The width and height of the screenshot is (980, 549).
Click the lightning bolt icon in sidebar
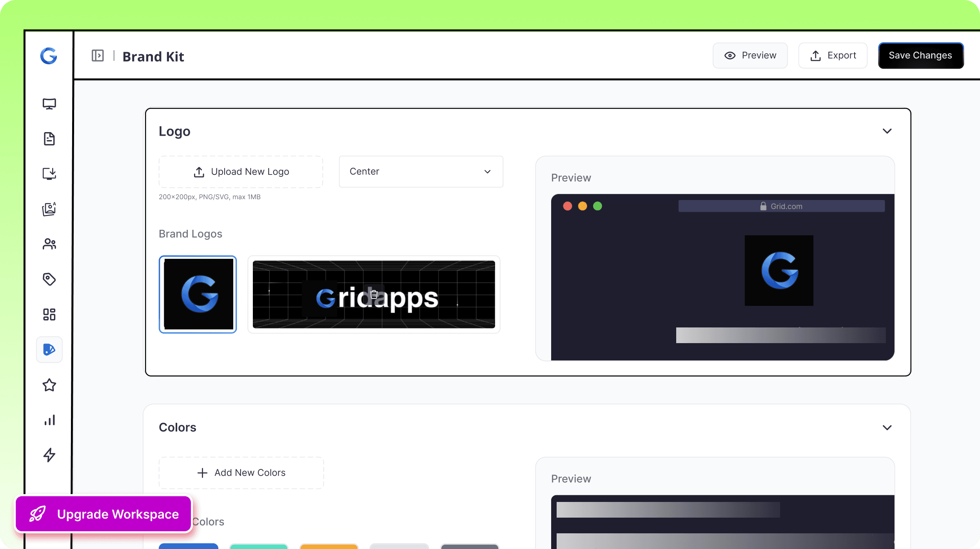point(49,455)
